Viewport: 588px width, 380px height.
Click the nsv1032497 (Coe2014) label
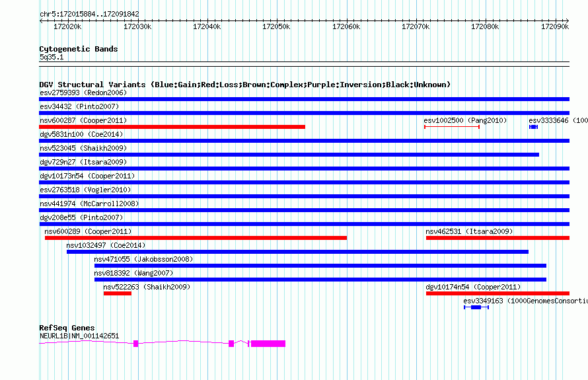click(x=106, y=245)
